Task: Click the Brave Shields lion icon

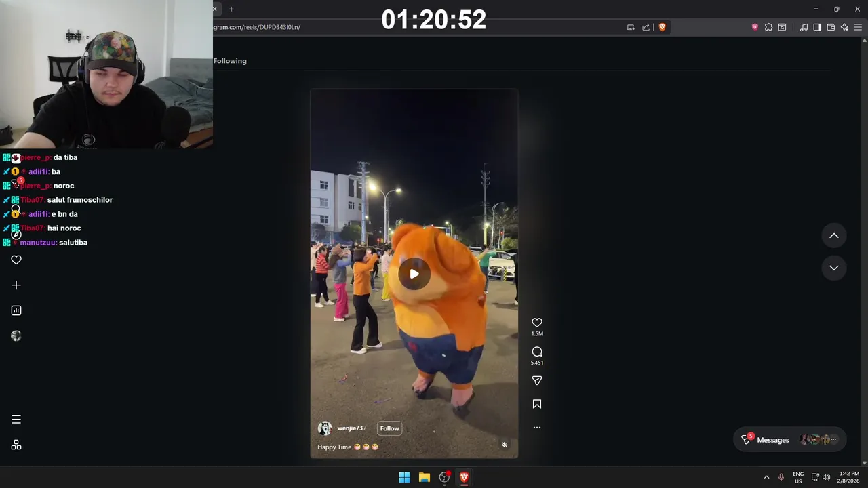Action: pyautogui.click(x=663, y=27)
